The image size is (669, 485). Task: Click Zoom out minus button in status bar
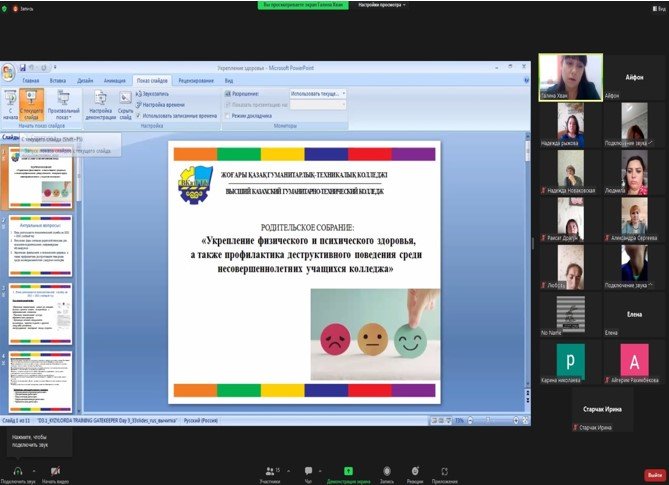(x=470, y=421)
